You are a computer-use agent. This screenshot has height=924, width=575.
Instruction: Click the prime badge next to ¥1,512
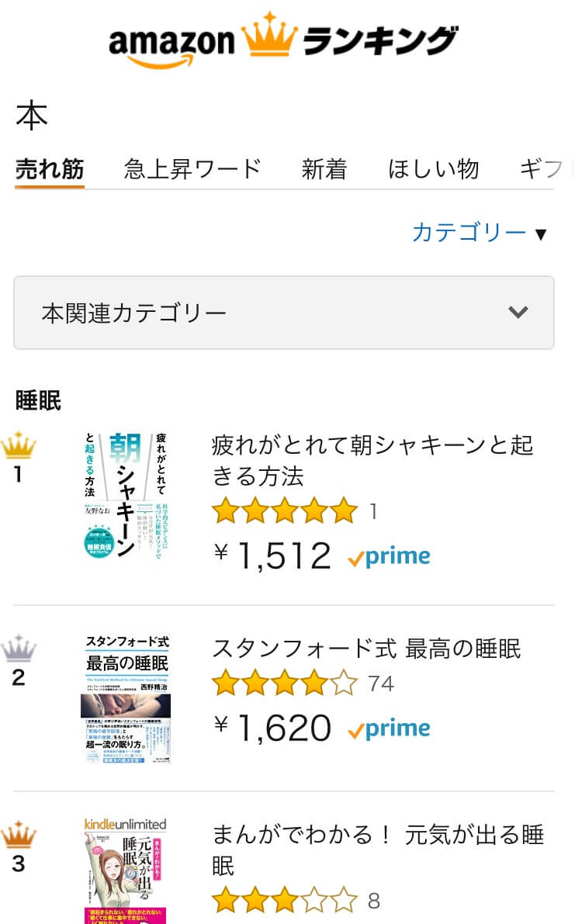coord(389,556)
